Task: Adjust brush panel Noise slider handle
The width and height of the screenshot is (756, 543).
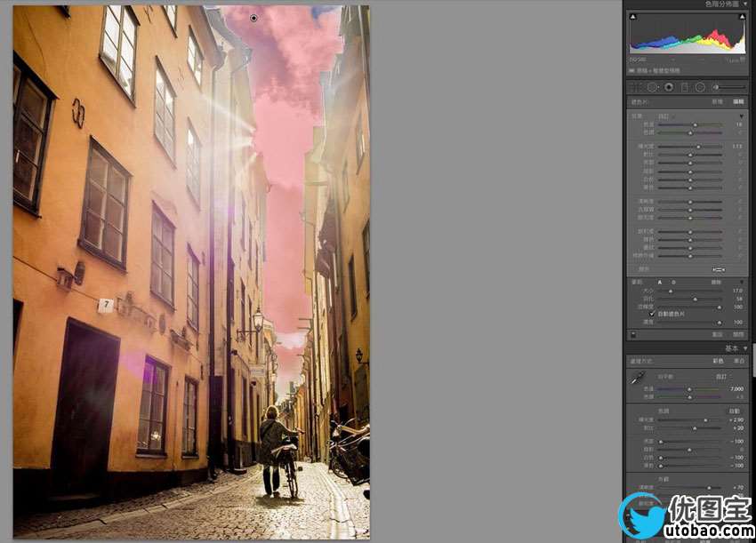Action: (x=690, y=240)
